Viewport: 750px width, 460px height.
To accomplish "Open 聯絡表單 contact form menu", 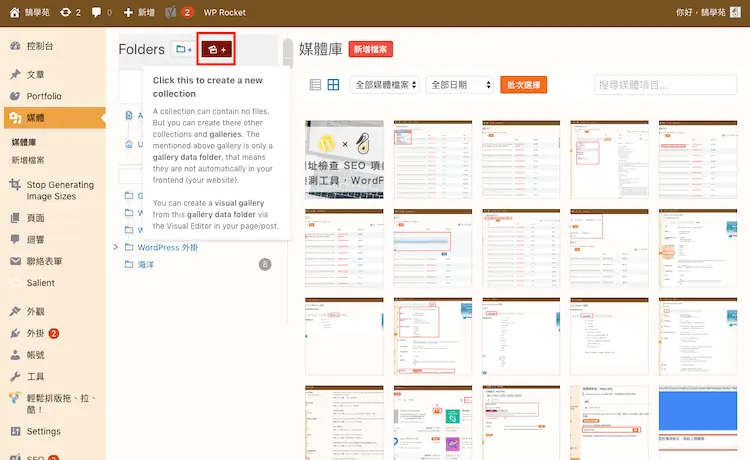I will (44, 261).
